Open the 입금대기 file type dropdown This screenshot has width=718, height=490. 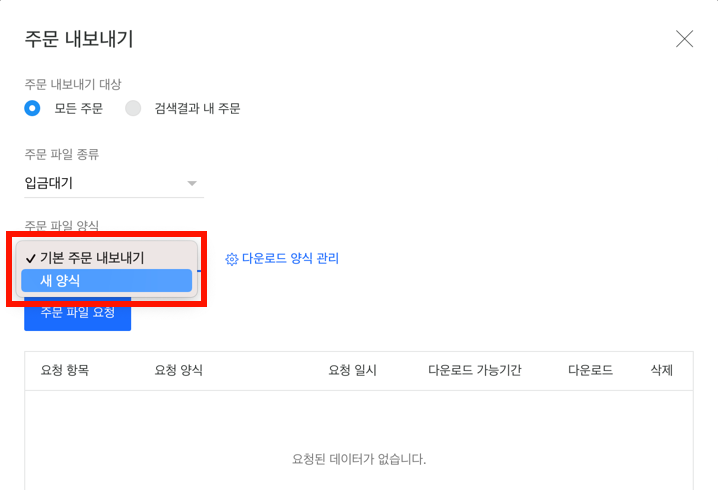click(x=114, y=183)
